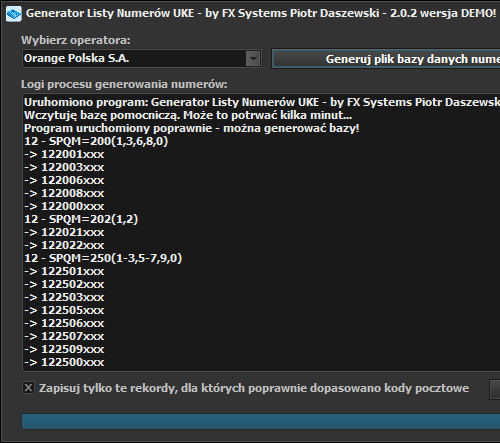The image size is (500, 443).
Task: Click log entry 122008xxx
Action: (64, 193)
